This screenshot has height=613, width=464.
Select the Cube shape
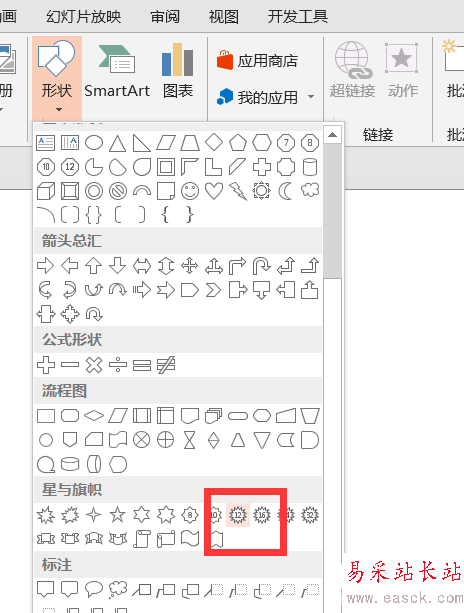pyautogui.click(x=46, y=191)
